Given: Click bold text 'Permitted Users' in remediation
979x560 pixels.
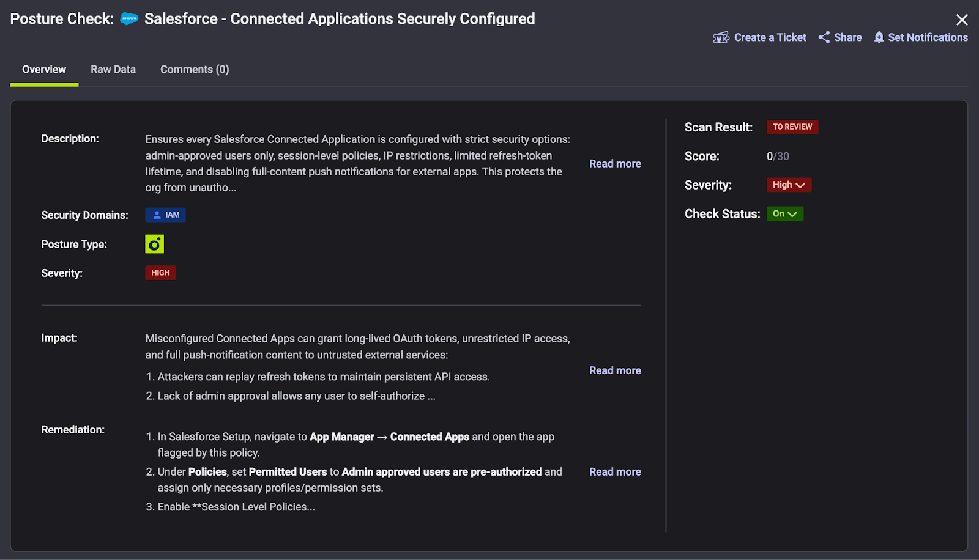Looking at the screenshot, I should 288,472.
